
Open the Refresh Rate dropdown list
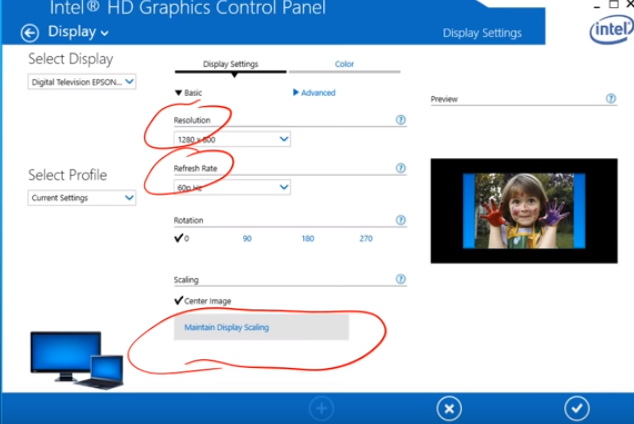point(232,187)
